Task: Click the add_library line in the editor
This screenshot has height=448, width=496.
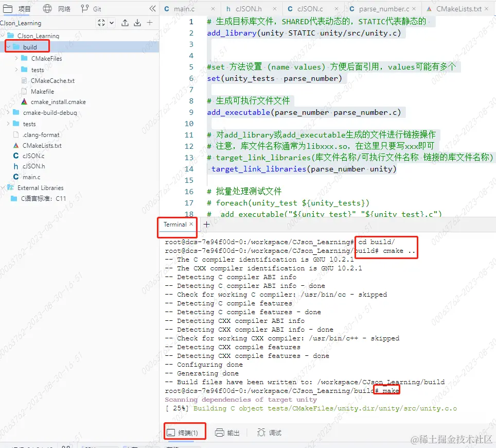Action: (304, 33)
